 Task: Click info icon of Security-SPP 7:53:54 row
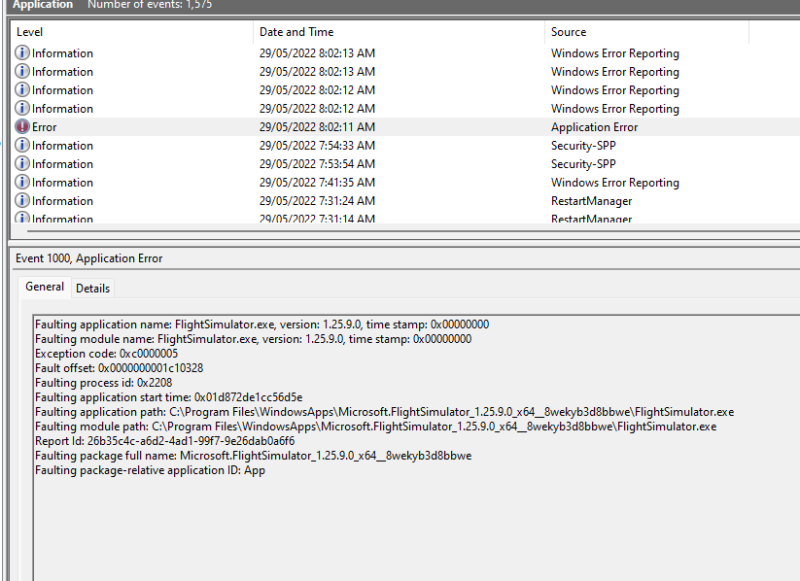pos(22,163)
